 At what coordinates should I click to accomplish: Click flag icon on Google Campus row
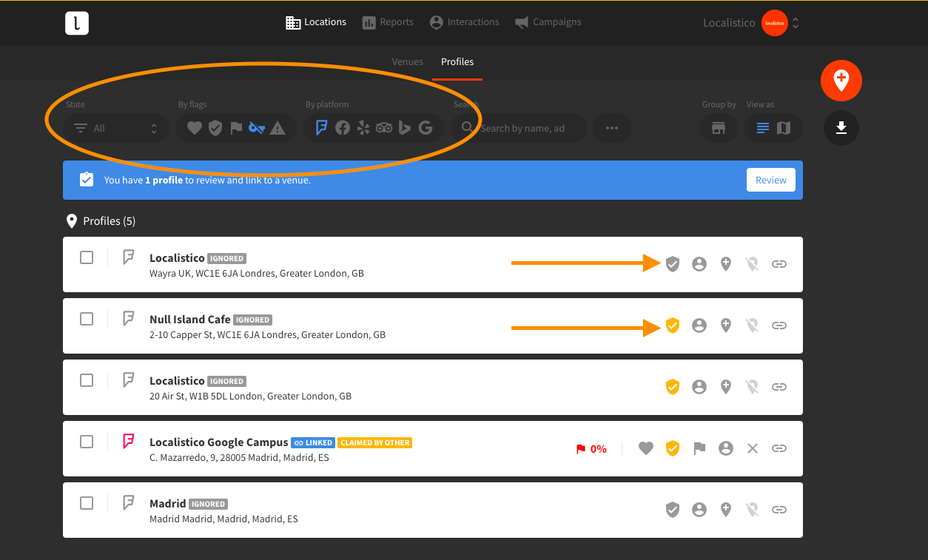point(699,448)
